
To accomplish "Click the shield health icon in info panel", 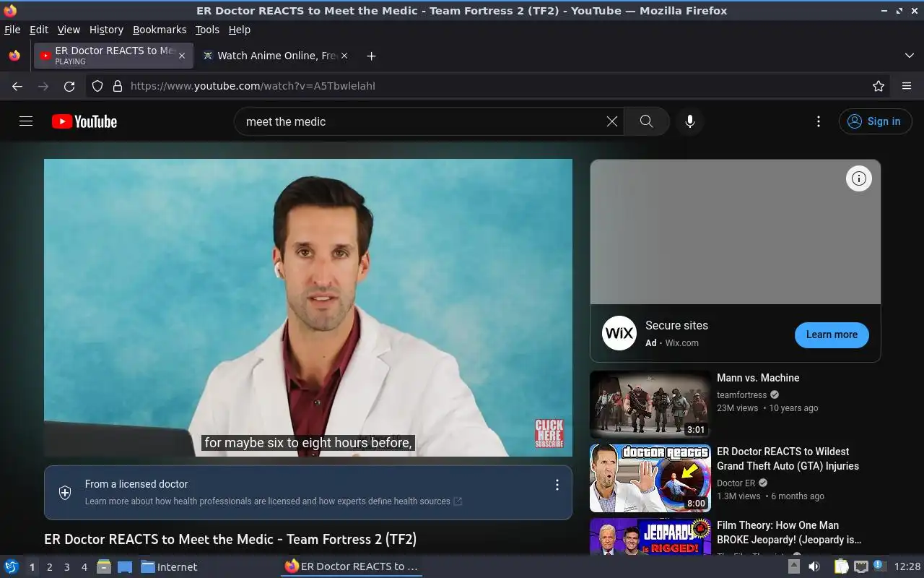I will coord(65,493).
